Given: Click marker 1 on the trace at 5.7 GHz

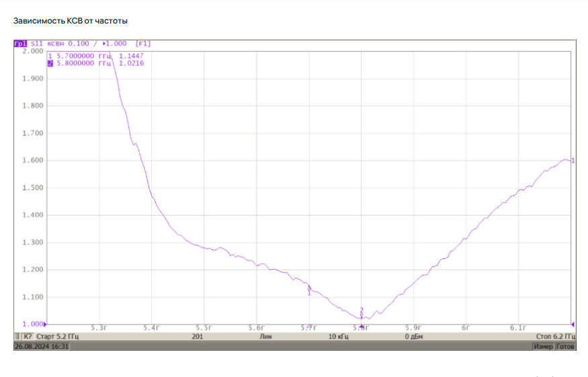Looking at the screenshot, I should (x=309, y=288).
